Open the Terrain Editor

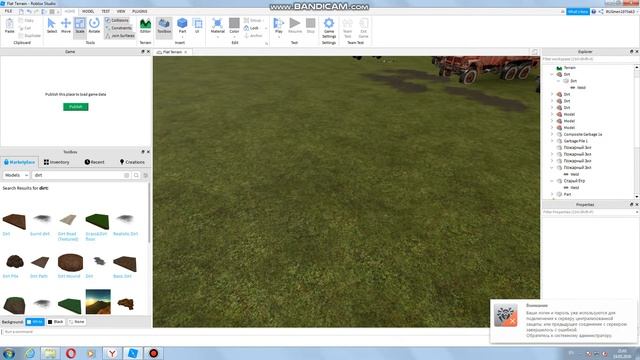tap(145, 25)
